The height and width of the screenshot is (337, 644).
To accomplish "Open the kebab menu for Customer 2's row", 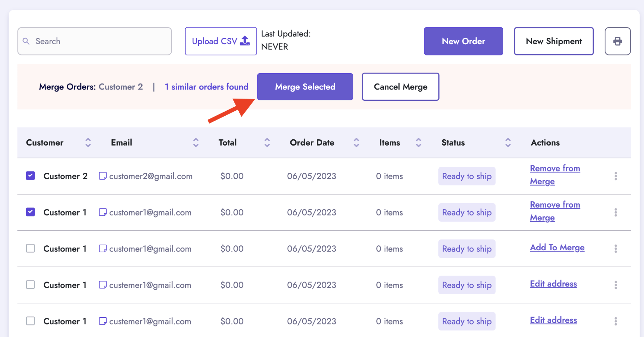I will [x=616, y=176].
